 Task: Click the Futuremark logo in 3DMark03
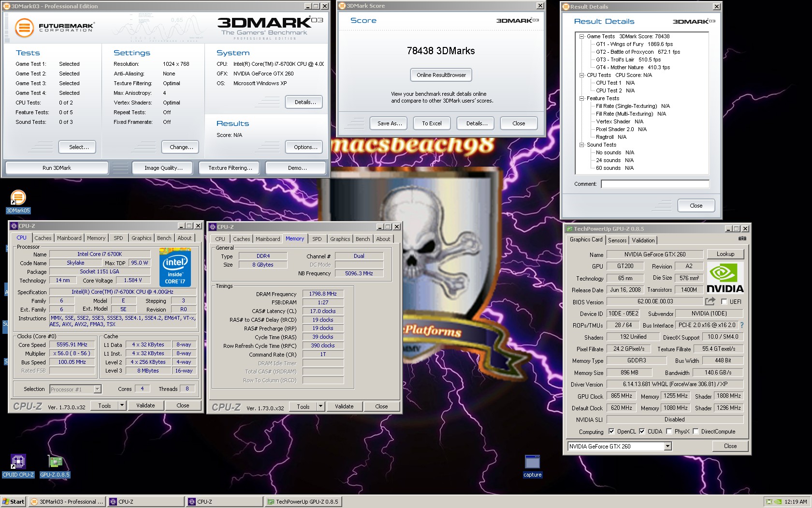point(54,27)
